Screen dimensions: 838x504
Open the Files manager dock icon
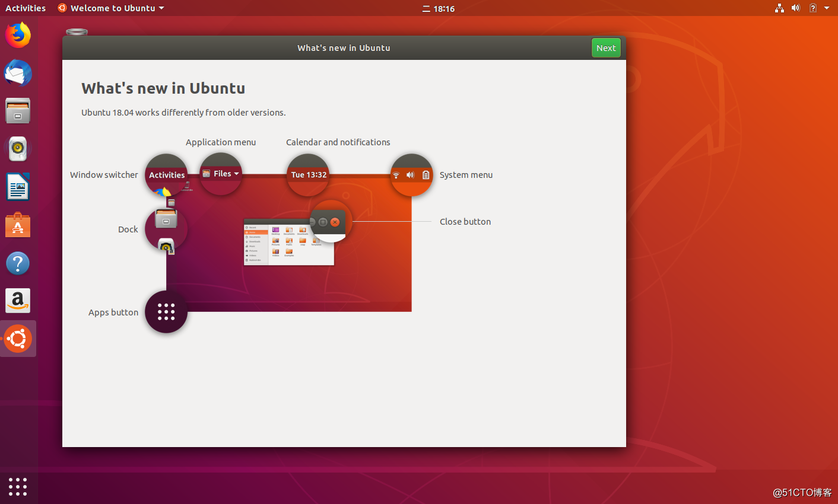click(18, 111)
